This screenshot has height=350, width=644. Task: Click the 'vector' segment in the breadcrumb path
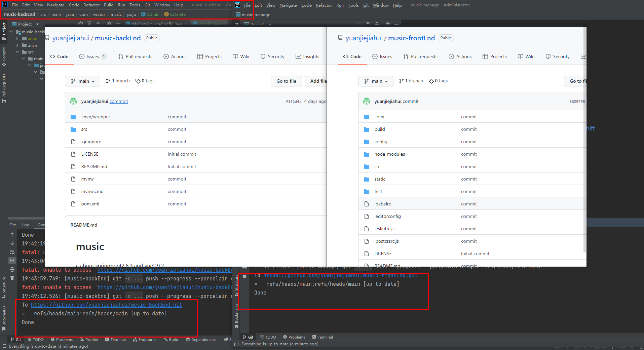coord(99,14)
